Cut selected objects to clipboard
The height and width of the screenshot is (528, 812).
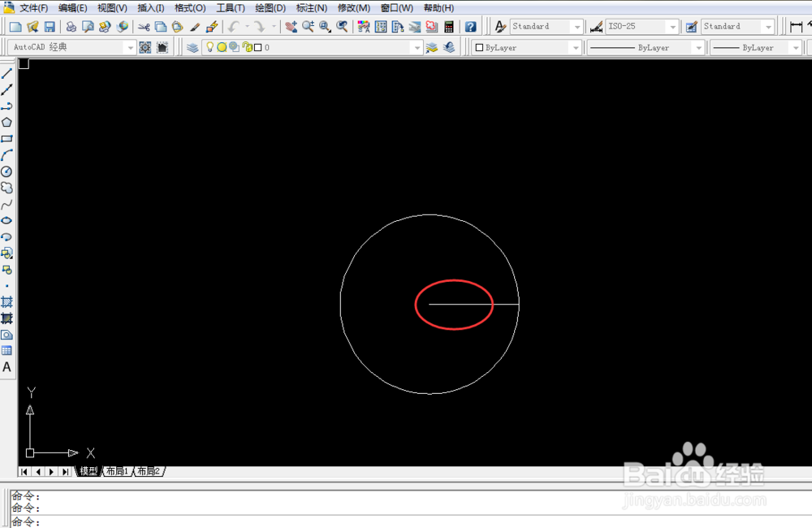point(144,27)
